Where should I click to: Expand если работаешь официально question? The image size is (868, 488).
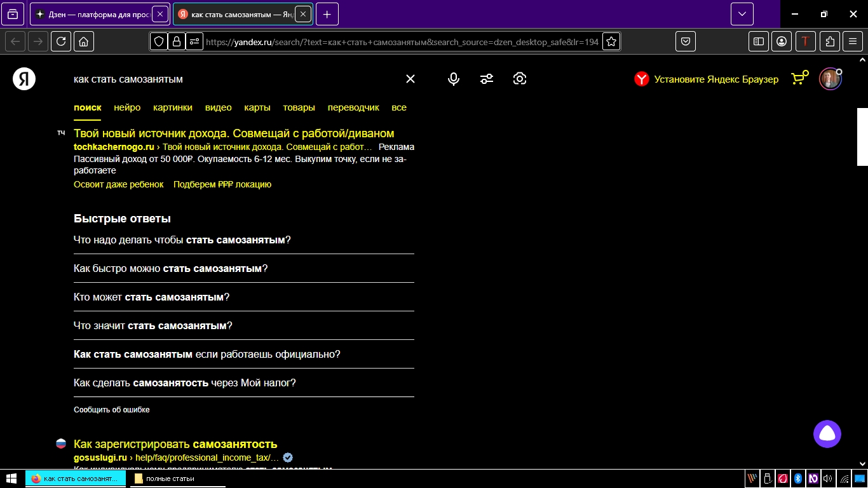244,355
